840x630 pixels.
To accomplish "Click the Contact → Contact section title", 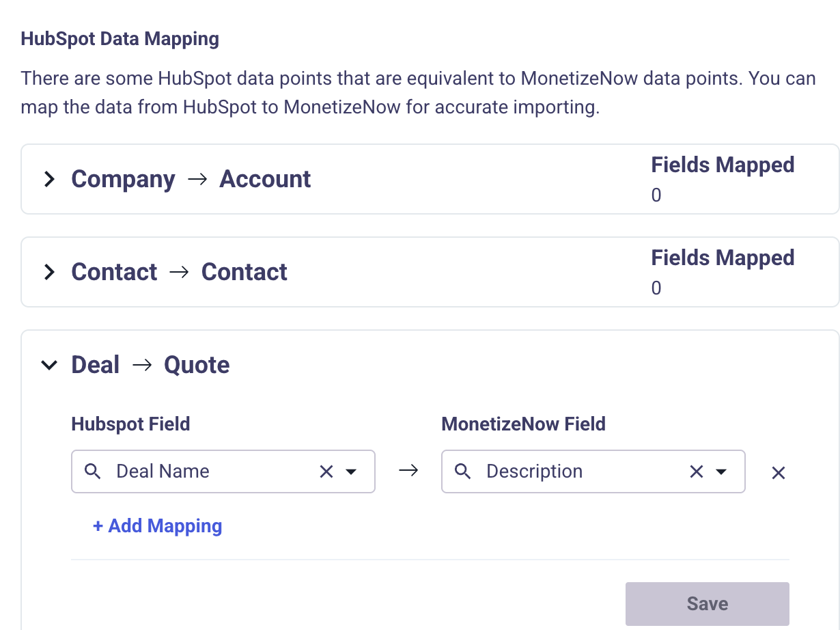I will (x=179, y=273).
